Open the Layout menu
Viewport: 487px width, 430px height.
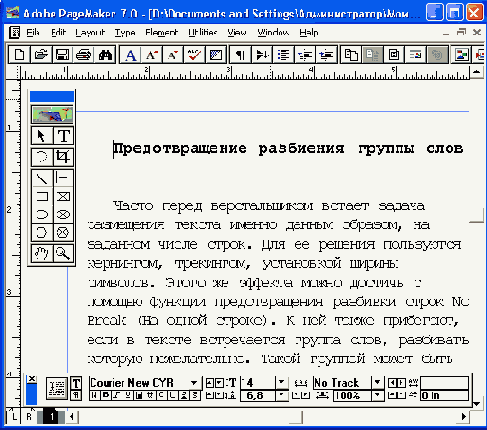click(x=90, y=32)
